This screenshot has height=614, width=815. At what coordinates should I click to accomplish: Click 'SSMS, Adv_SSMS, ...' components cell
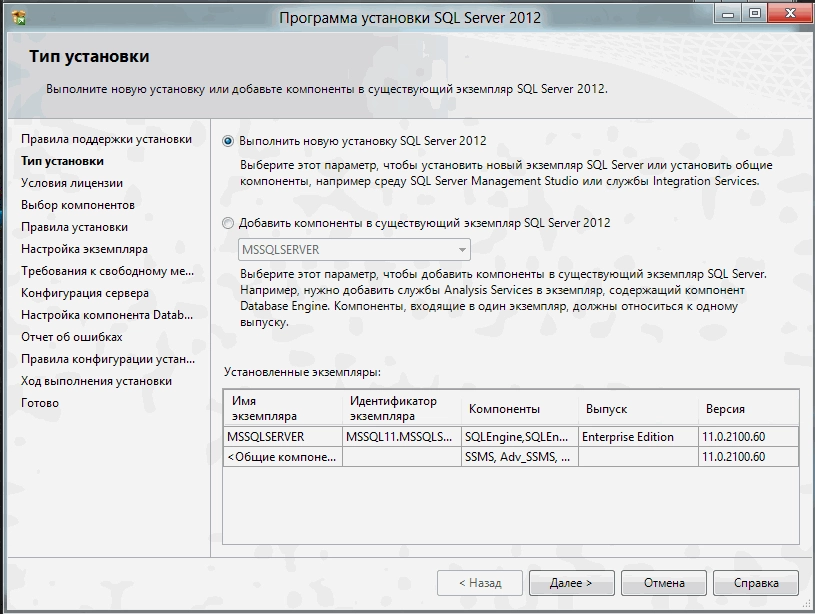(x=520, y=457)
